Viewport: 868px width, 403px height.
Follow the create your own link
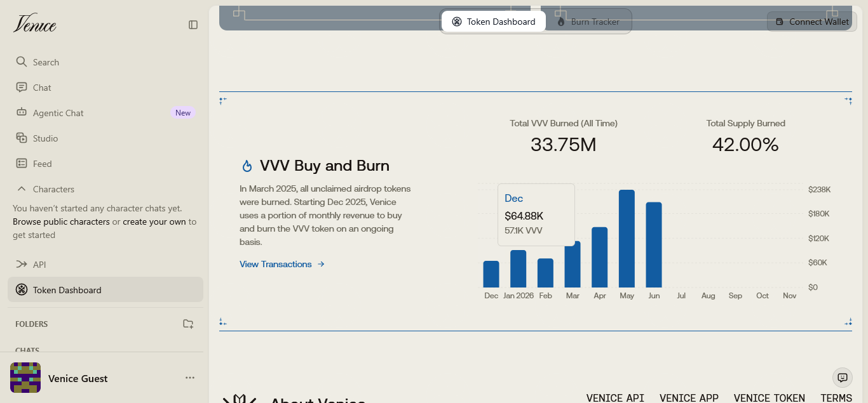(154, 221)
